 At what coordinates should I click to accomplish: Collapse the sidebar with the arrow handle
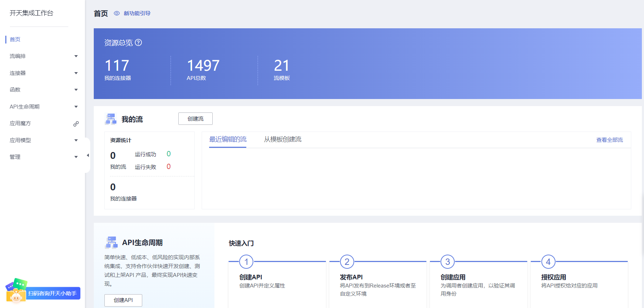(x=88, y=155)
